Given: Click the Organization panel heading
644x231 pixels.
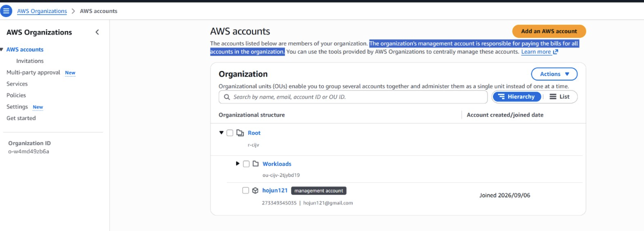Looking at the screenshot, I should pyautogui.click(x=243, y=74).
